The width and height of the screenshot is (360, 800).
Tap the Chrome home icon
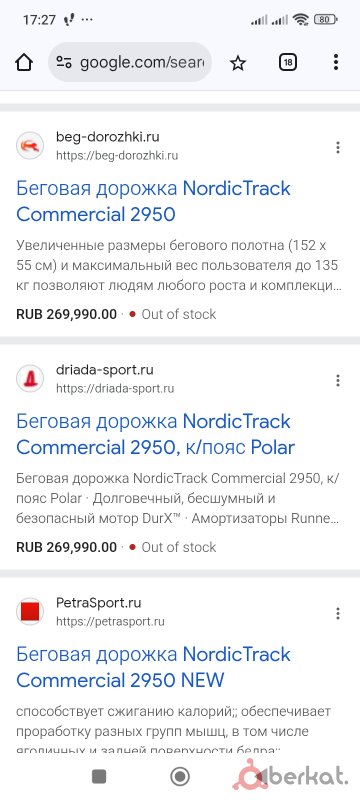pyautogui.click(x=24, y=63)
